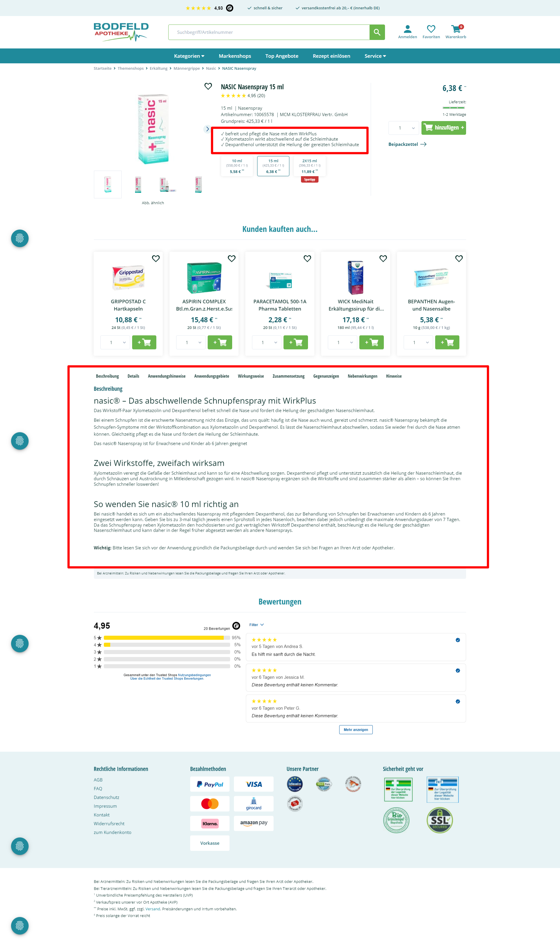Favorite the Aspirin Complex product

[231, 258]
